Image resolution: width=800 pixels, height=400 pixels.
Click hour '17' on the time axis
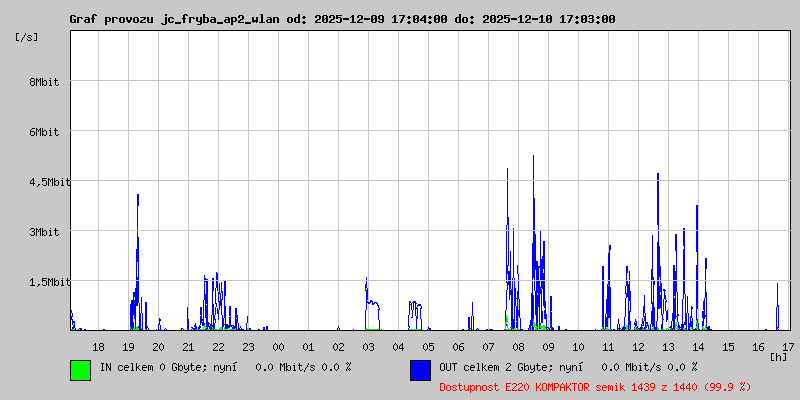click(x=788, y=347)
